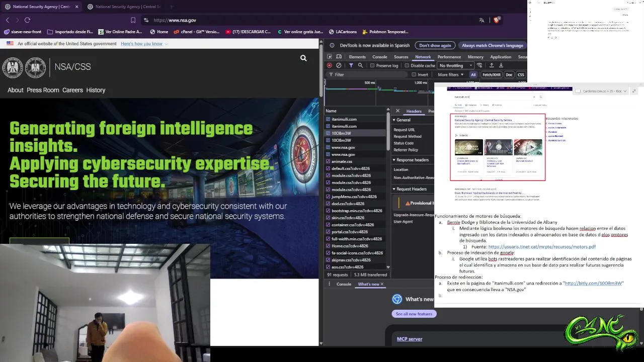Click the See all new features button
Image resolution: width=644 pixels, height=362 pixels.
pyautogui.click(x=414, y=314)
